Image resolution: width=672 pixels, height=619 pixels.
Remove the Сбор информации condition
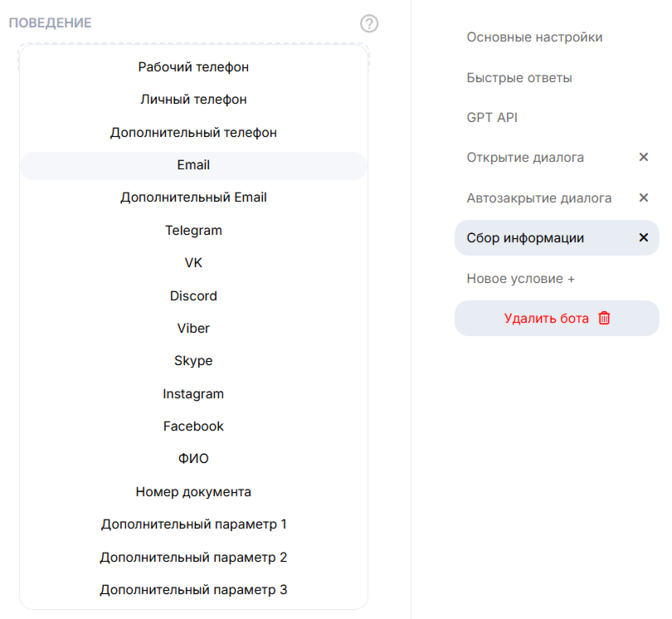click(643, 238)
